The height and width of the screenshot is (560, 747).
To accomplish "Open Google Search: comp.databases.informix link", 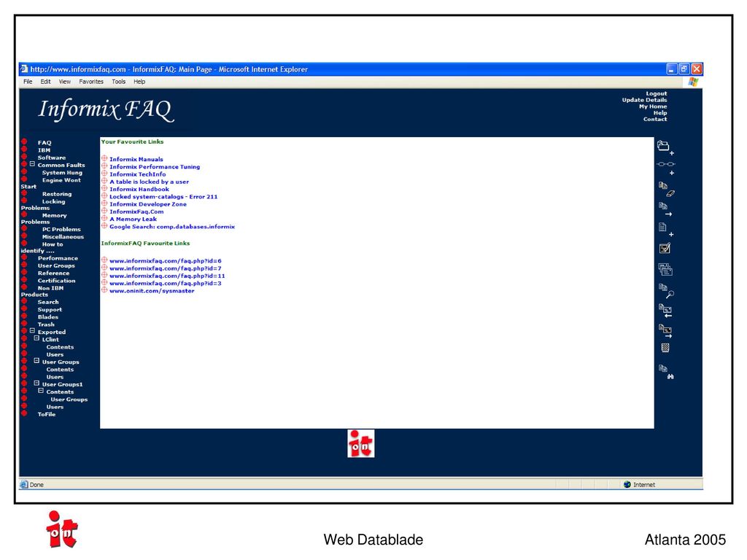I will point(172,227).
